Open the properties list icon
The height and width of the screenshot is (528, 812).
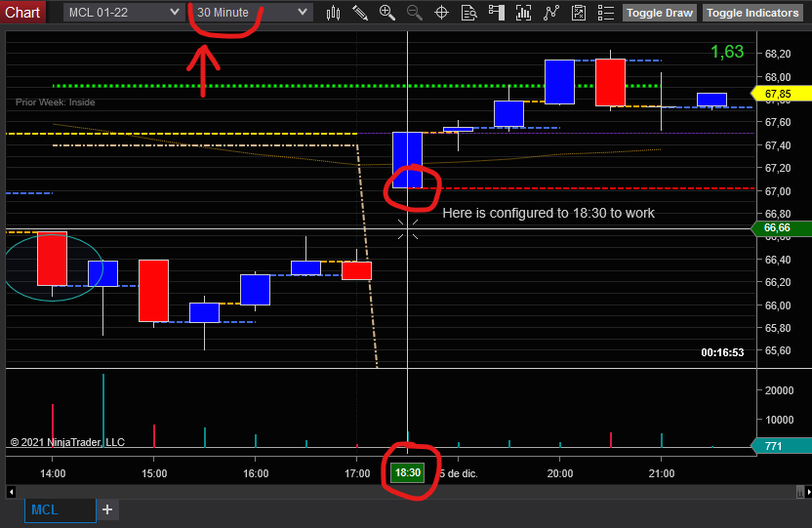pos(606,13)
